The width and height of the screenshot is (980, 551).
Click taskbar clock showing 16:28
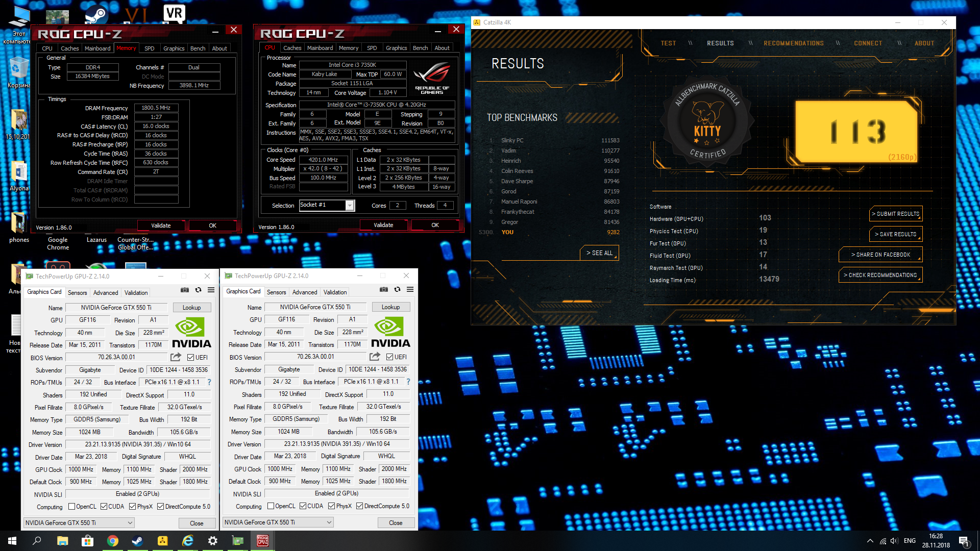936,541
